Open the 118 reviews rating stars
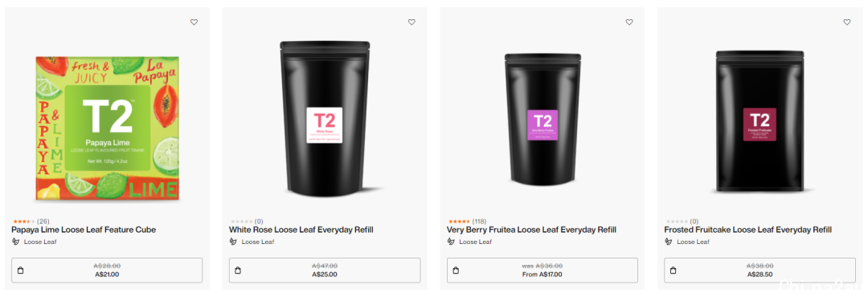Image resolution: width=868 pixels, height=297 pixels. click(459, 222)
